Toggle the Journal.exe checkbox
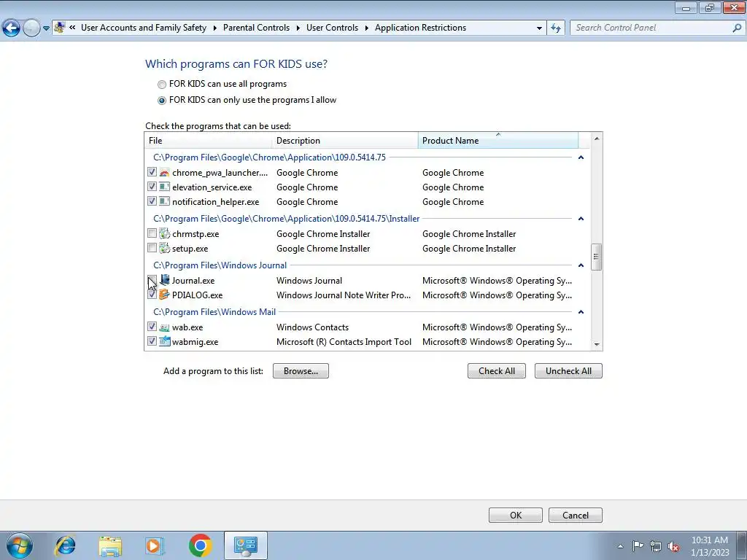The width and height of the screenshot is (747, 560). point(152,279)
